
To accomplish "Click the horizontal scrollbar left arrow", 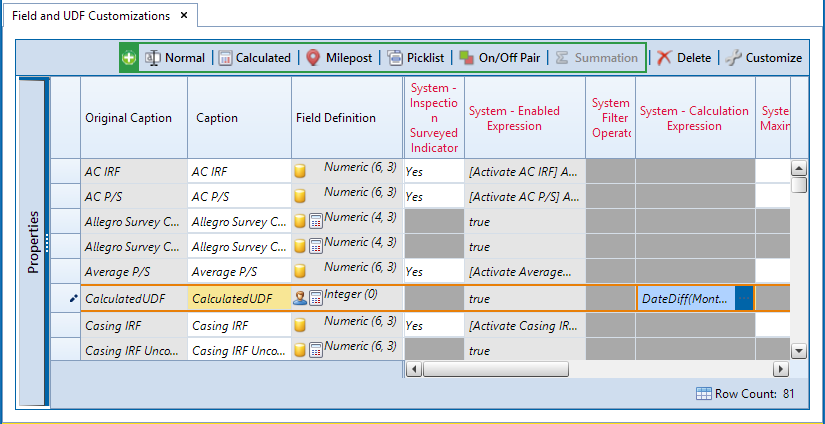I will coord(415,369).
